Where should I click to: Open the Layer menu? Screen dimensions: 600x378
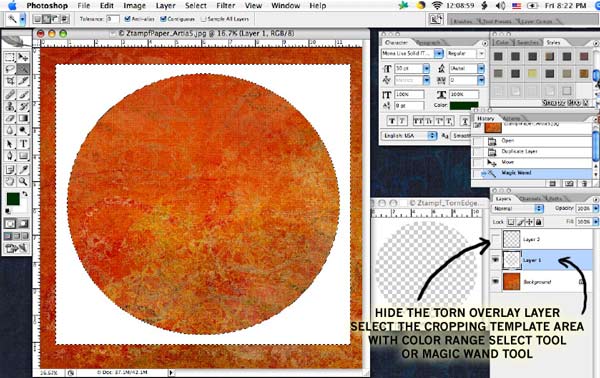click(x=165, y=6)
